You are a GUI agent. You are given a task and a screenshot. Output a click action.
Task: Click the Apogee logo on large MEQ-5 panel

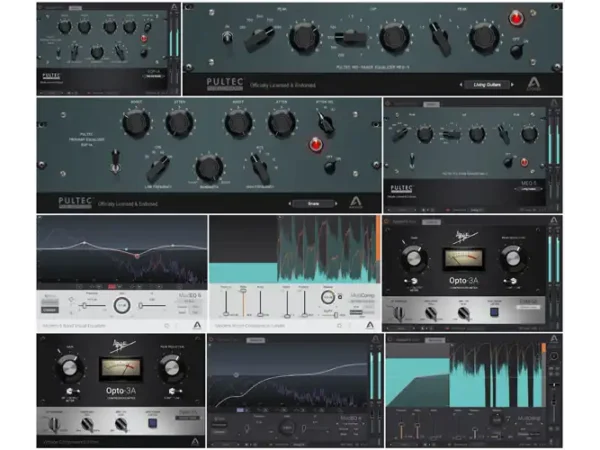coord(533,84)
